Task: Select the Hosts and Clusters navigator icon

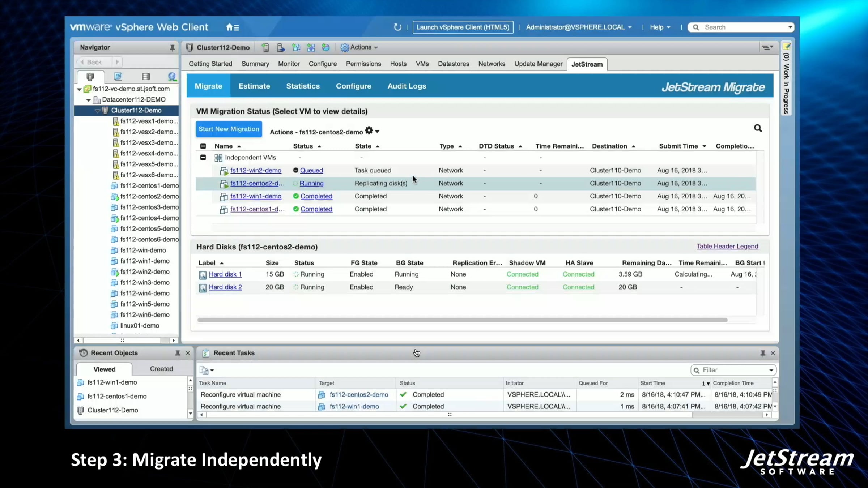Action: coord(90,76)
